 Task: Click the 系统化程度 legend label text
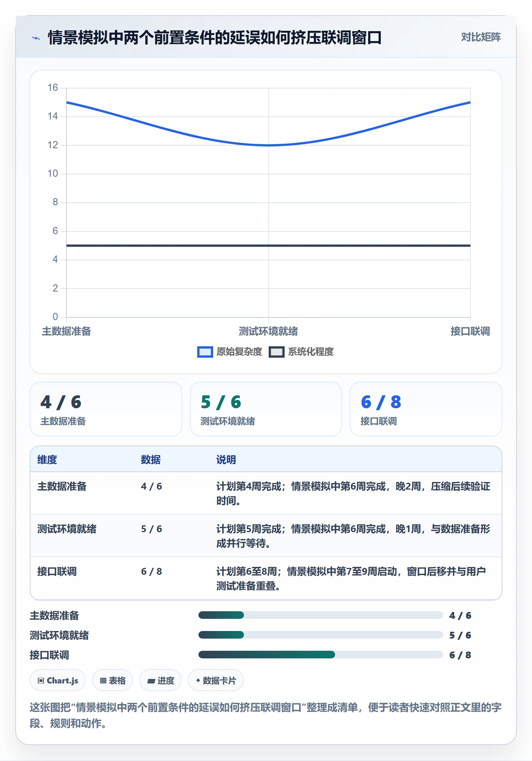coord(311,352)
